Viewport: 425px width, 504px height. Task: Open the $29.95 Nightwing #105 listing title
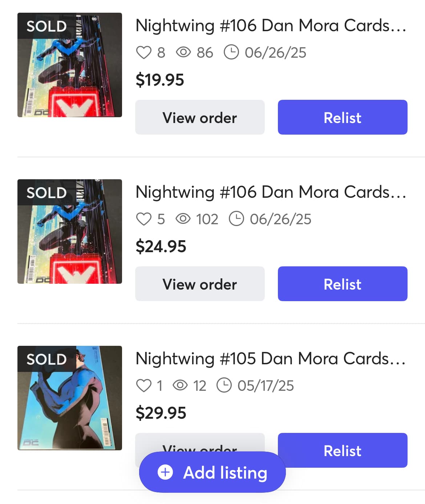coord(271,359)
